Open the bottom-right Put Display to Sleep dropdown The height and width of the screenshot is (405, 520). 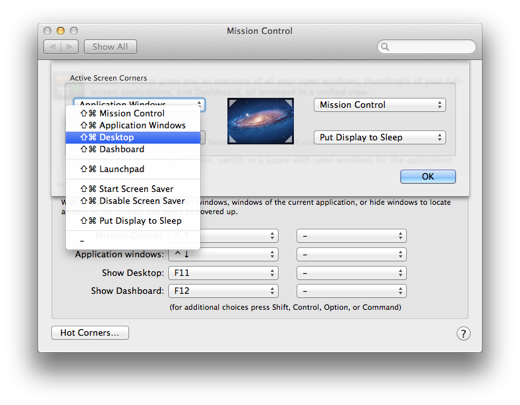tap(380, 137)
